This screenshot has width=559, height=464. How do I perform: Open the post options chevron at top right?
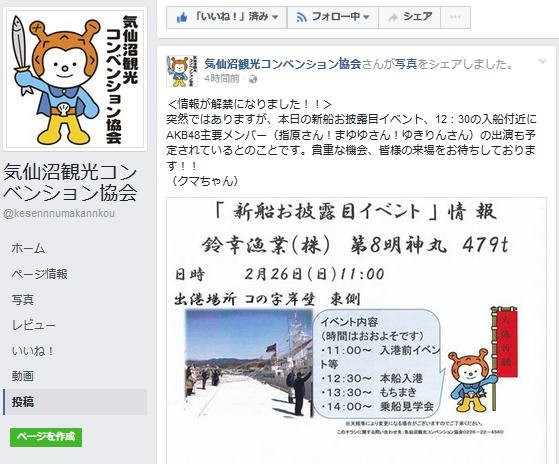pyautogui.click(x=542, y=61)
